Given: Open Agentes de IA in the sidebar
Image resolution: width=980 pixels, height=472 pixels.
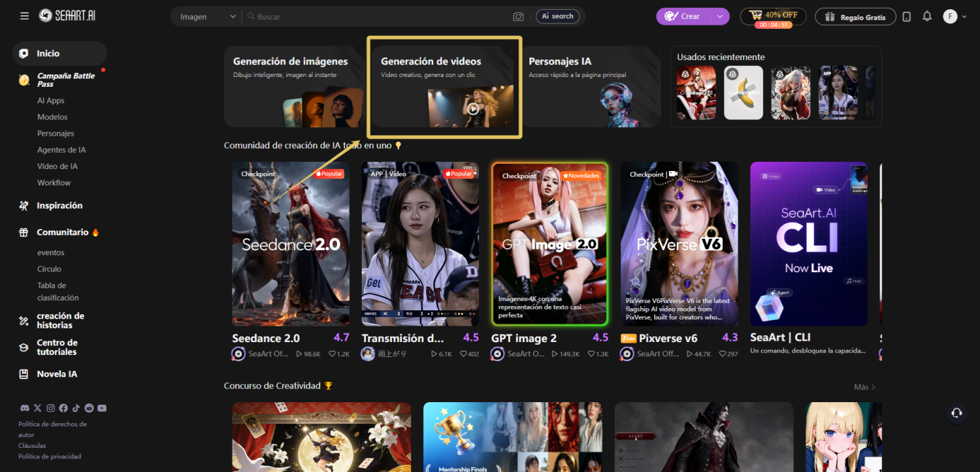Looking at the screenshot, I should (x=61, y=149).
